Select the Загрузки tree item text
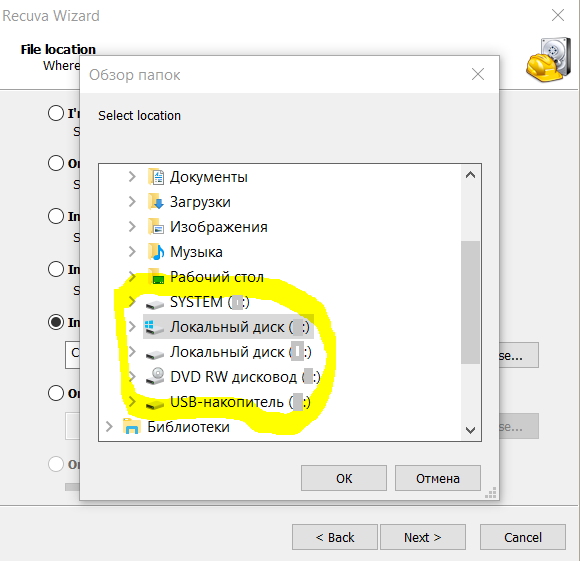 [200, 202]
